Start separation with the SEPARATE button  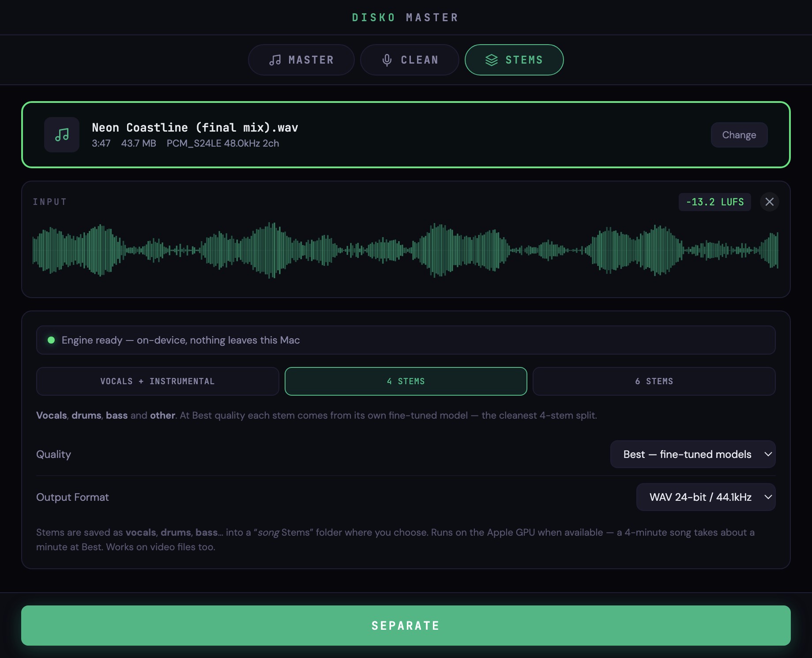tap(406, 625)
